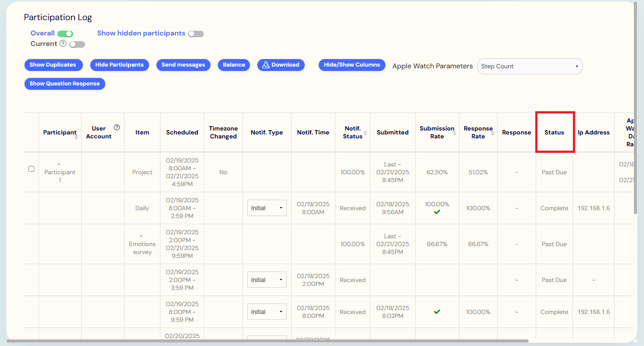Click the Participation Log heading

point(58,18)
